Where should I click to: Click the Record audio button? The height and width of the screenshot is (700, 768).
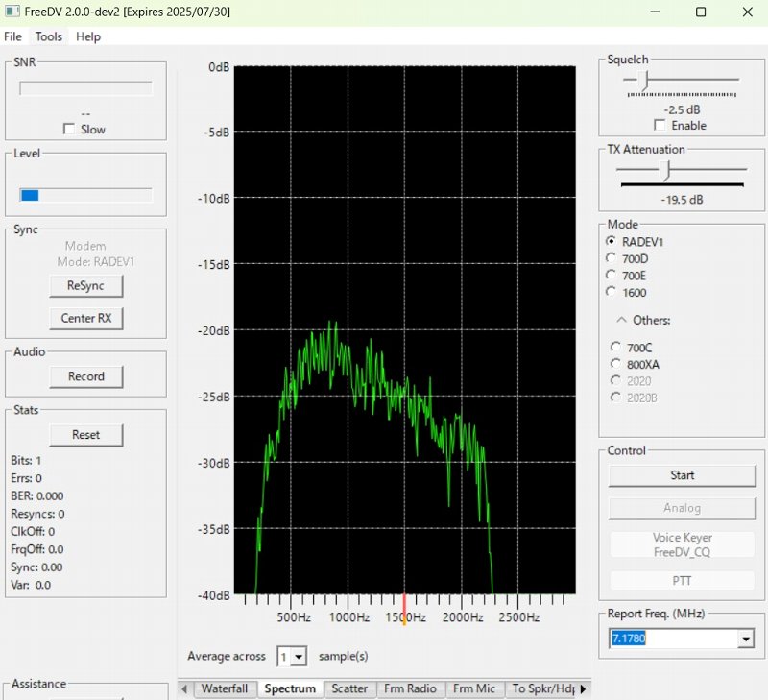85,376
